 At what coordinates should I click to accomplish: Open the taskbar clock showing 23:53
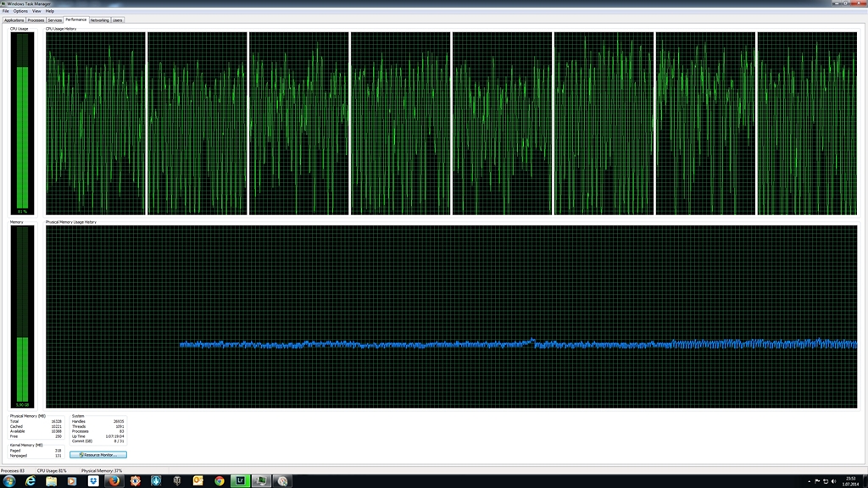[851, 481]
